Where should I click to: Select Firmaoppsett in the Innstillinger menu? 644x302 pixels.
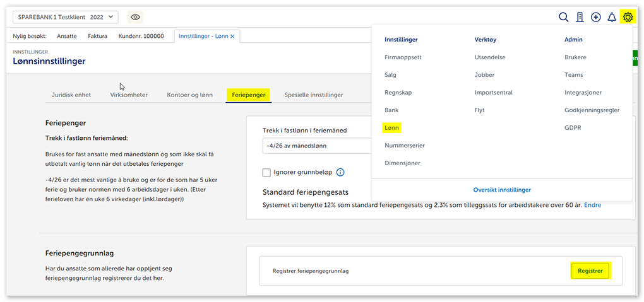click(x=403, y=57)
